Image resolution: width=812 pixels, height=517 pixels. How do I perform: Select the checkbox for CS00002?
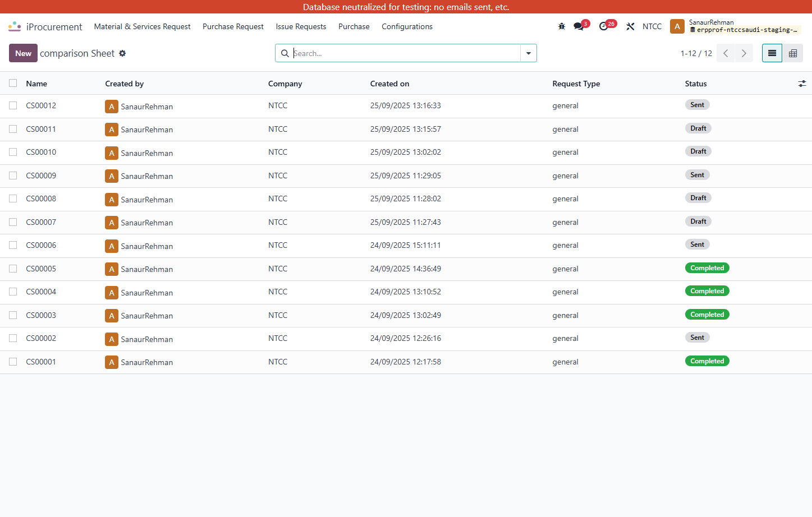click(13, 338)
